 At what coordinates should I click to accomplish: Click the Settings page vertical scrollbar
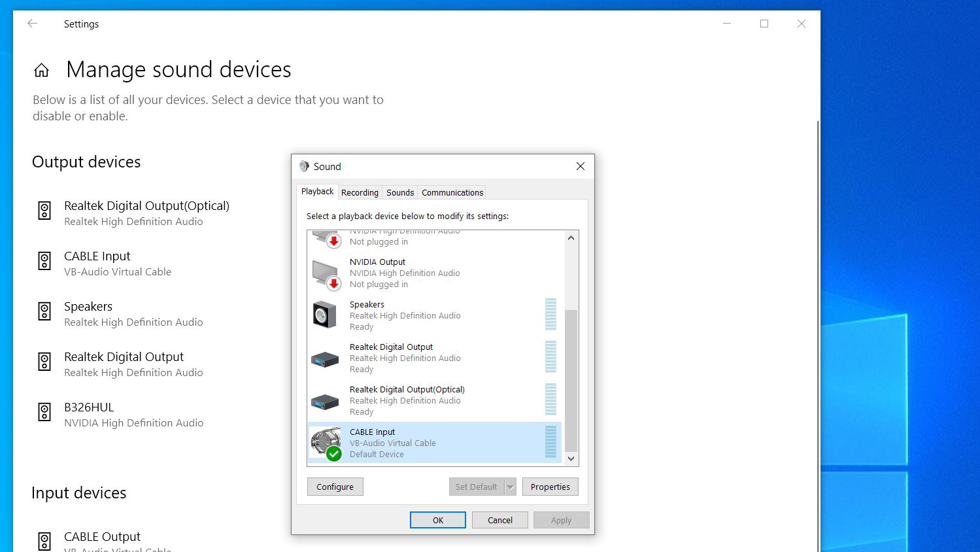817,336
